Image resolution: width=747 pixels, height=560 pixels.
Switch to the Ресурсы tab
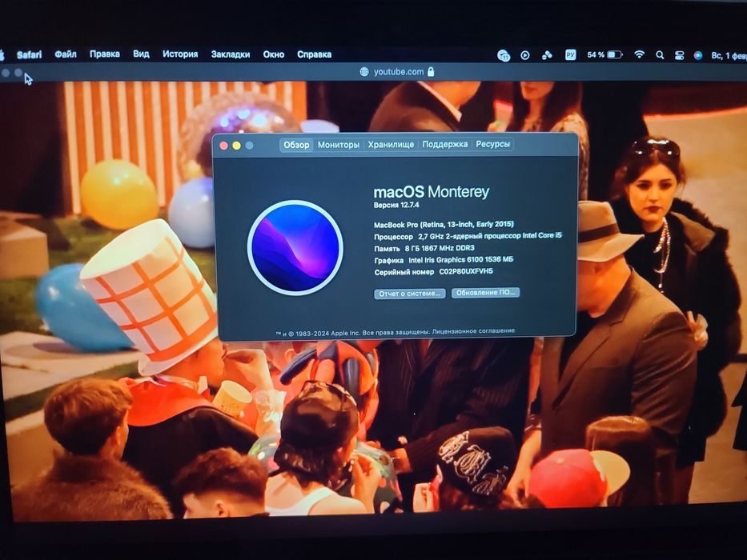click(x=492, y=144)
